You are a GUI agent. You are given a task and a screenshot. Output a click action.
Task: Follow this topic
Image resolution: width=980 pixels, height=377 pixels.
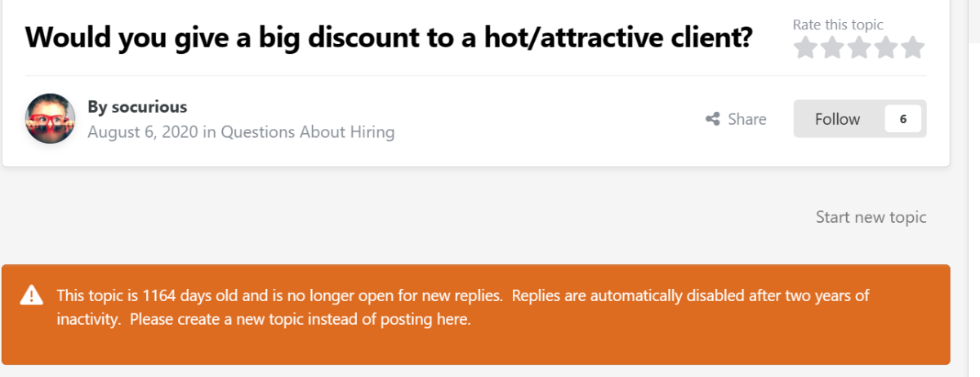(x=837, y=119)
